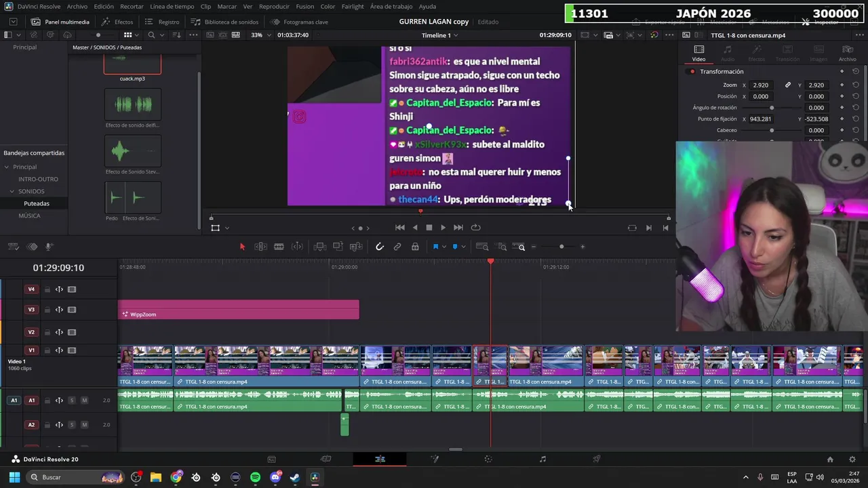Collapse the Principal bin under shared bins

coord(7,167)
